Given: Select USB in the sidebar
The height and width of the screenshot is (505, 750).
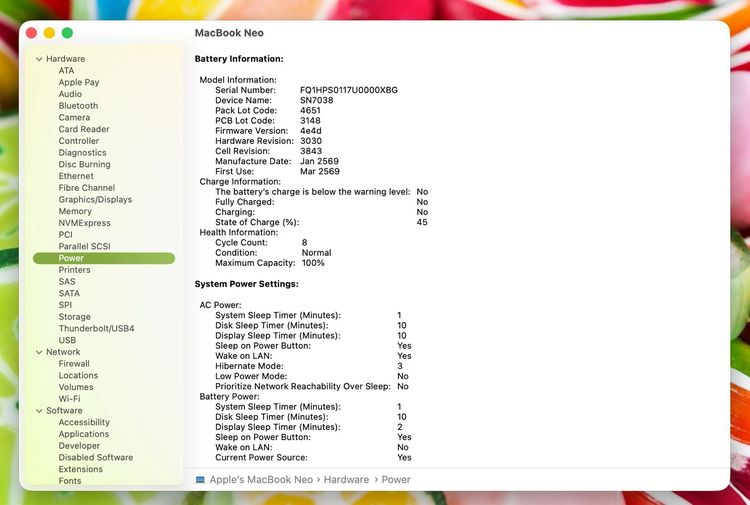Looking at the screenshot, I should click(x=67, y=340).
